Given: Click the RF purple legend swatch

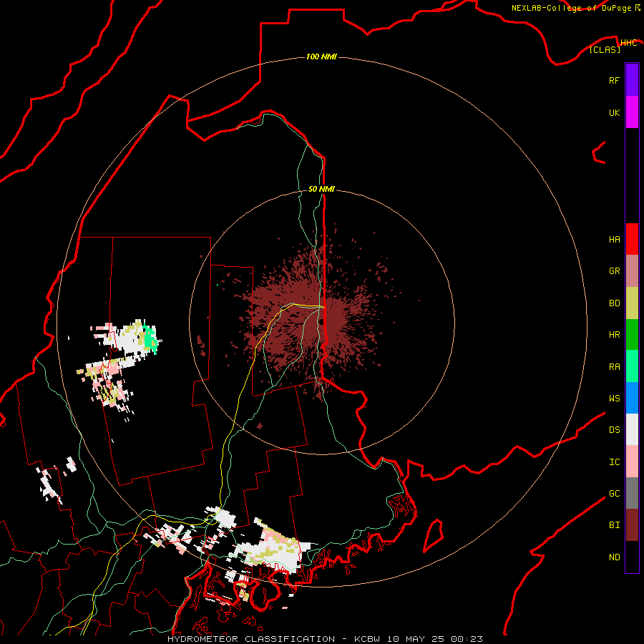Looking at the screenshot, I should pyautogui.click(x=632, y=80).
